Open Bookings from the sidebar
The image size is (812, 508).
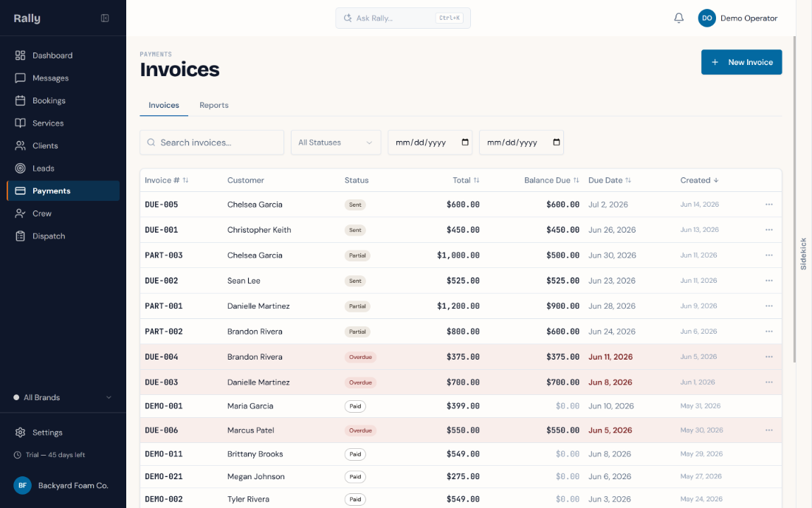[x=63, y=100]
